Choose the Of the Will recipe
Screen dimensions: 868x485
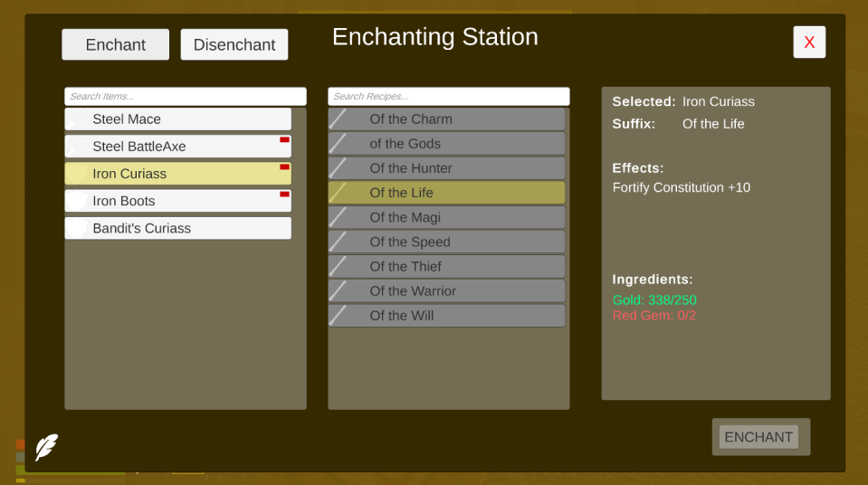click(446, 316)
